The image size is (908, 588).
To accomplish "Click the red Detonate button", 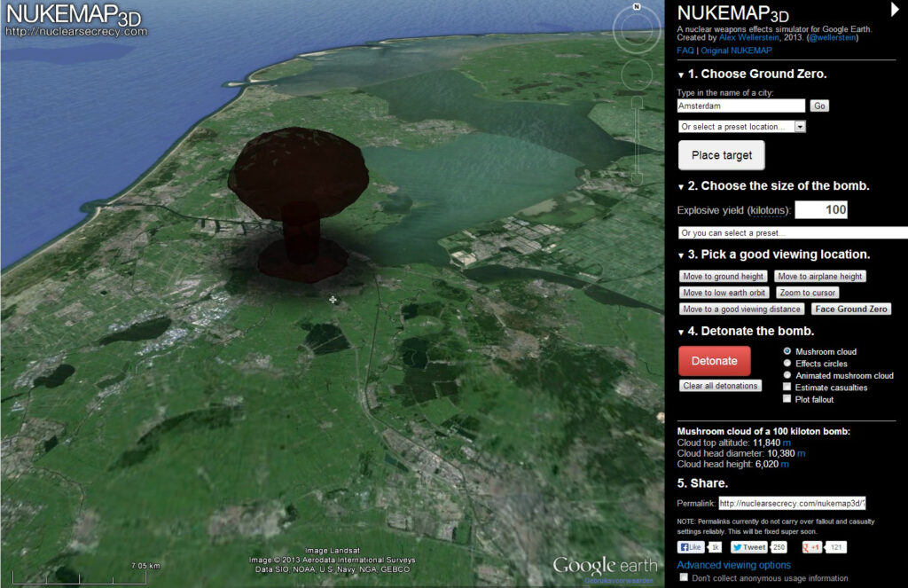I will [x=715, y=361].
